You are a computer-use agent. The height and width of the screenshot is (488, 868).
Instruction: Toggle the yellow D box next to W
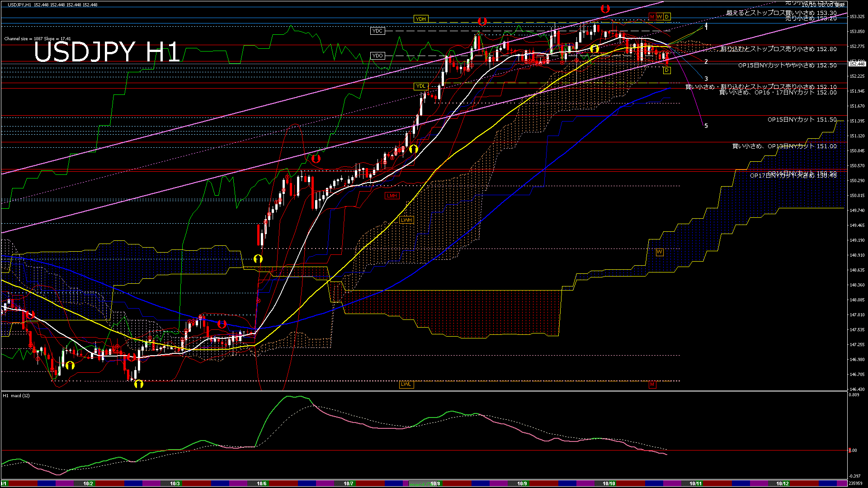667,17
